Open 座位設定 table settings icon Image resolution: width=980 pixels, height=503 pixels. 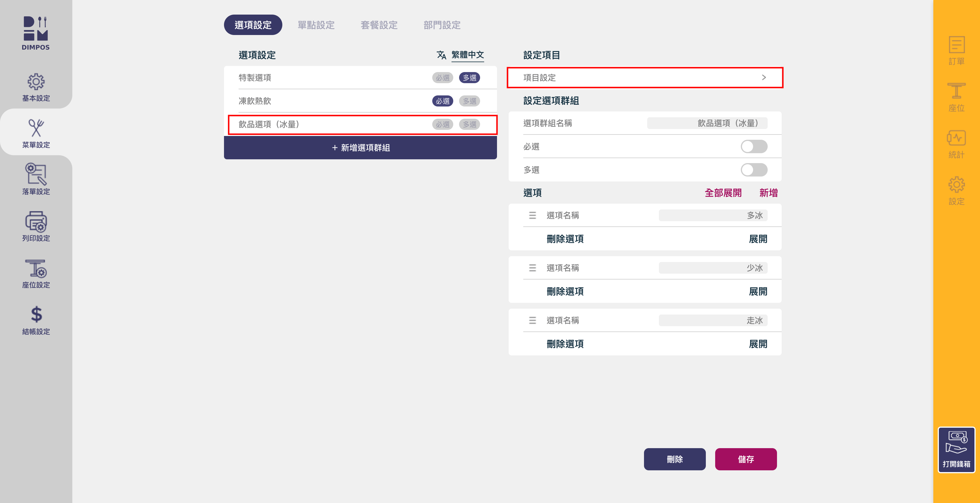(36, 269)
